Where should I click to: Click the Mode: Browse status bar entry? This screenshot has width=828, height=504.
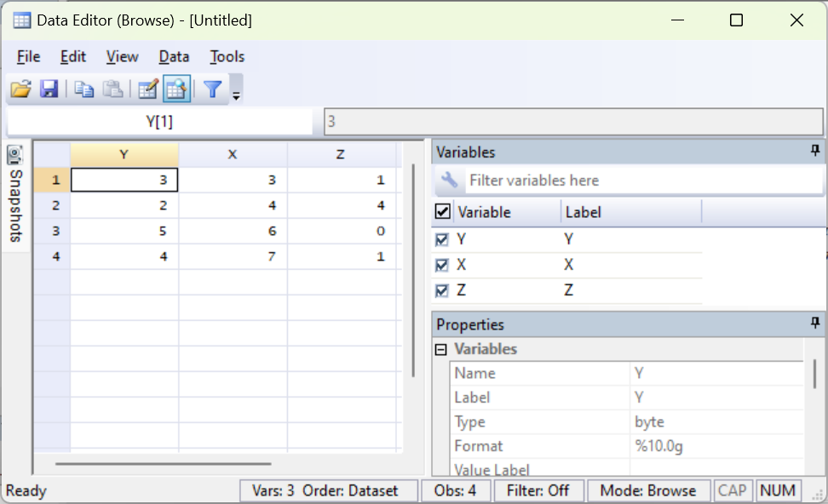pyautogui.click(x=648, y=490)
